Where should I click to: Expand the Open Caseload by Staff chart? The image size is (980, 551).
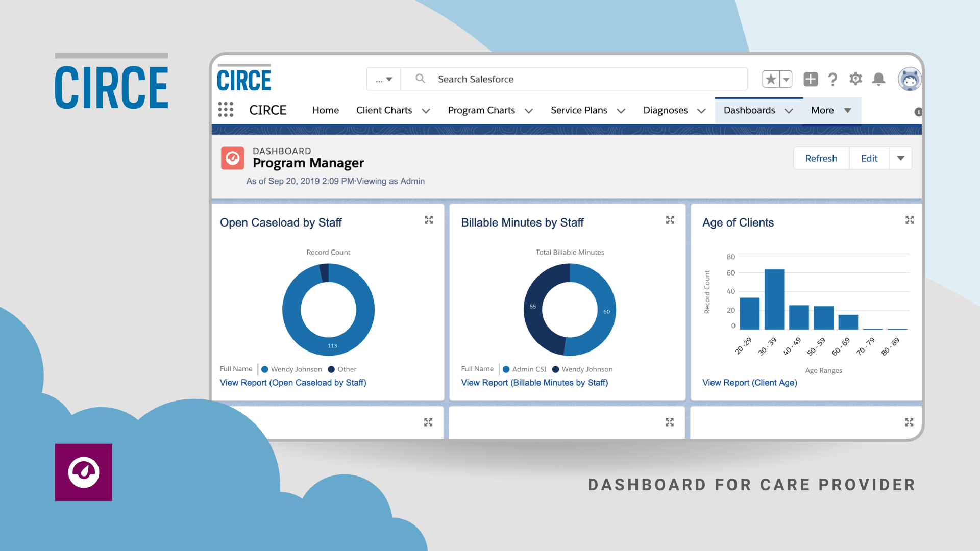coord(429,220)
